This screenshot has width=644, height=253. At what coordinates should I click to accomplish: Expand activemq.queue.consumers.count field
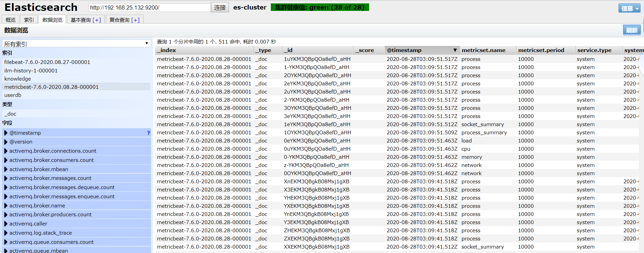pyautogui.click(x=6, y=242)
